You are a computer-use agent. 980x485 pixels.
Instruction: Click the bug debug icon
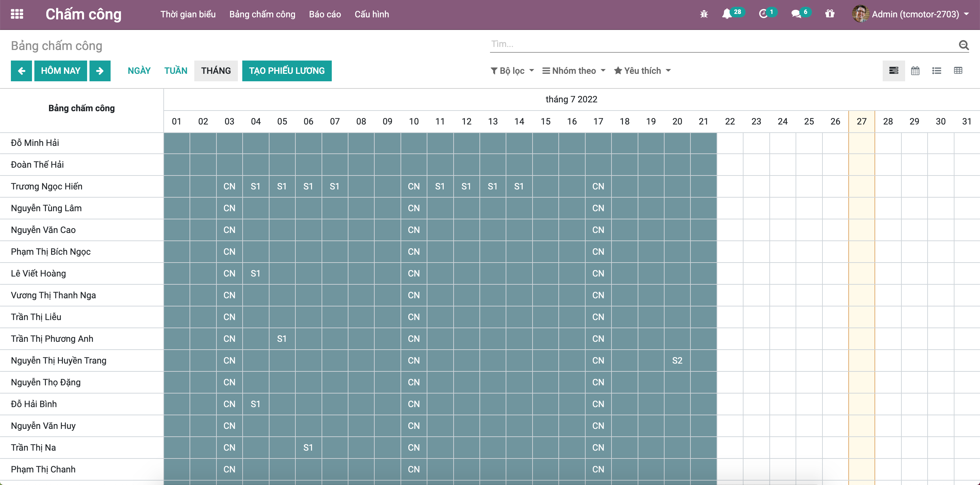tap(704, 14)
